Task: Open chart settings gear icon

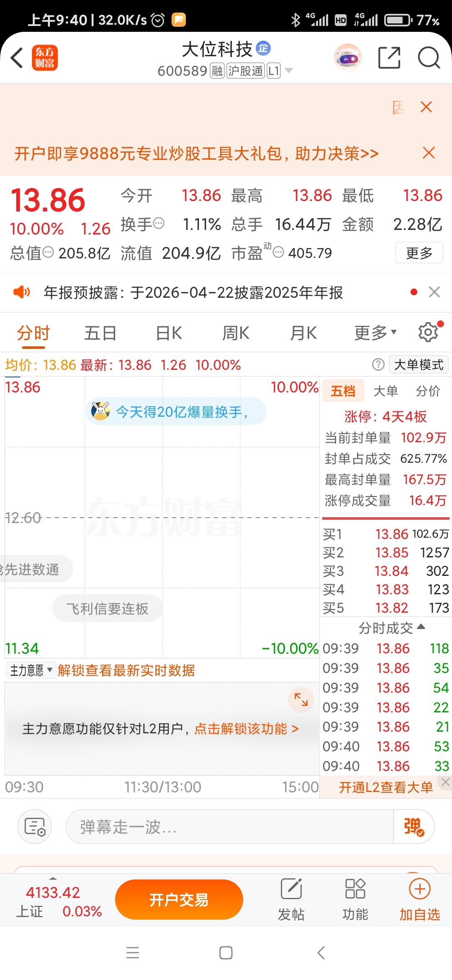Action: [429, 333]
